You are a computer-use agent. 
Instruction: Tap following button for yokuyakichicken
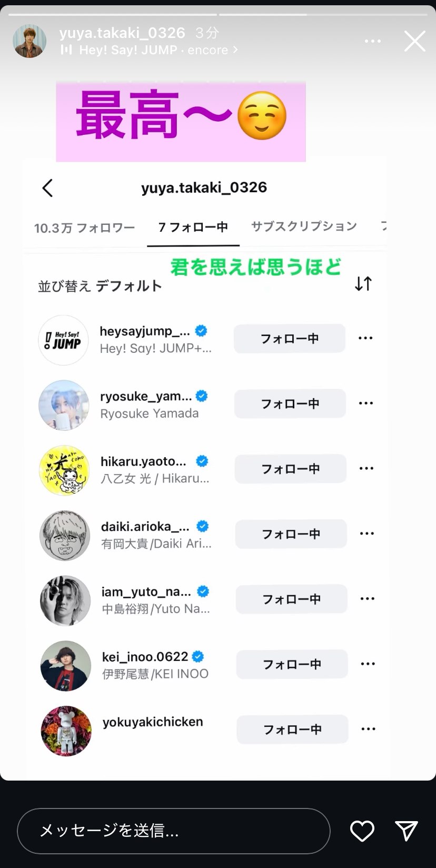[292, 729]
